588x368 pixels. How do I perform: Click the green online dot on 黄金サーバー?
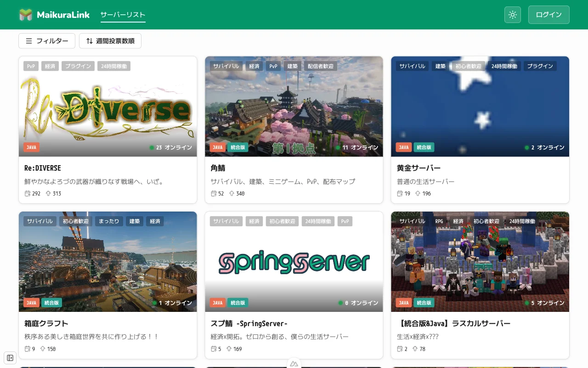coord(527,148)
